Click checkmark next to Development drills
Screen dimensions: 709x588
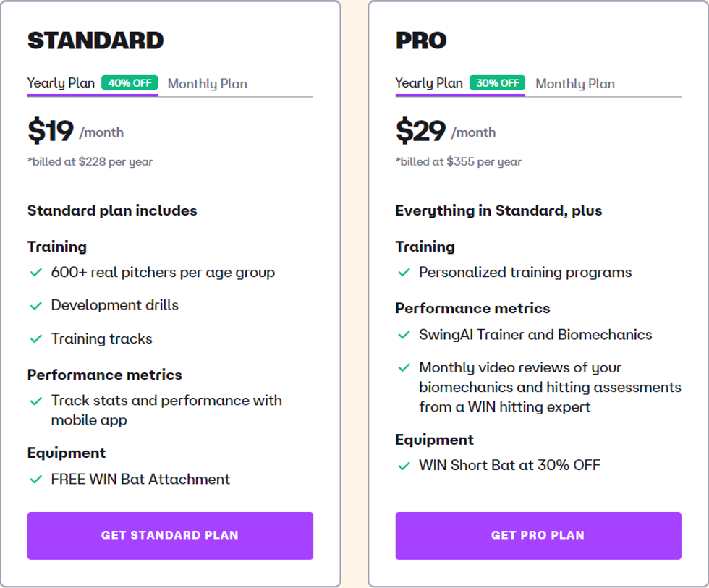35,306
